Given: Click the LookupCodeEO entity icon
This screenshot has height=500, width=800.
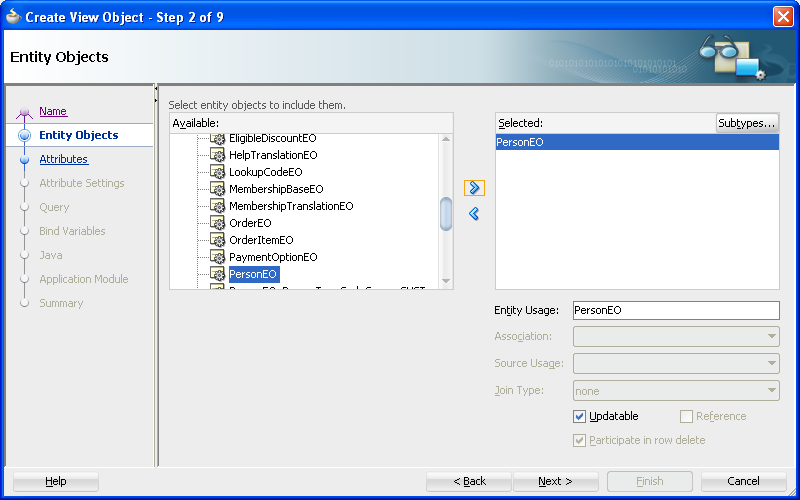Looking at the screenshot, I should 218,172.
